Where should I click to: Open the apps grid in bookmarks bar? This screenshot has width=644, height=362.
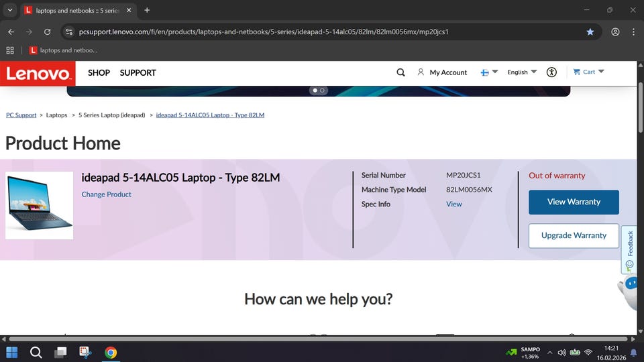(10, 50)
